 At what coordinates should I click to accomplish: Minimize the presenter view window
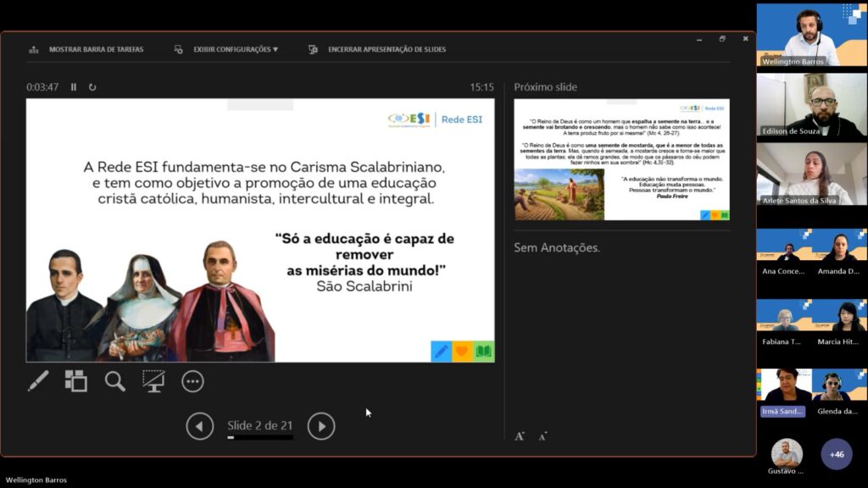click(699, 39)
